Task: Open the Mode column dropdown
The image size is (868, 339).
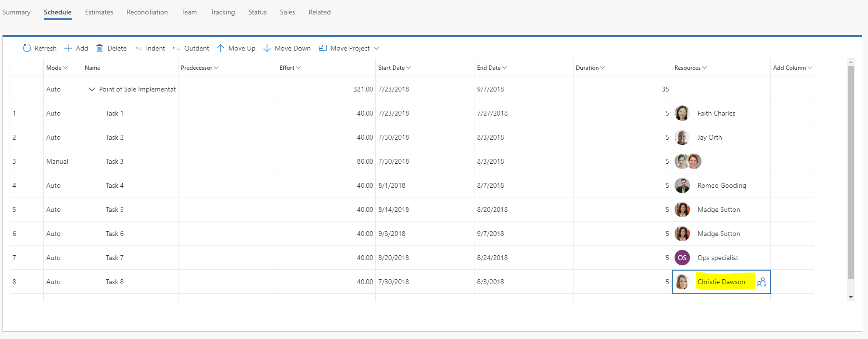Action: (x=65, y=68)
